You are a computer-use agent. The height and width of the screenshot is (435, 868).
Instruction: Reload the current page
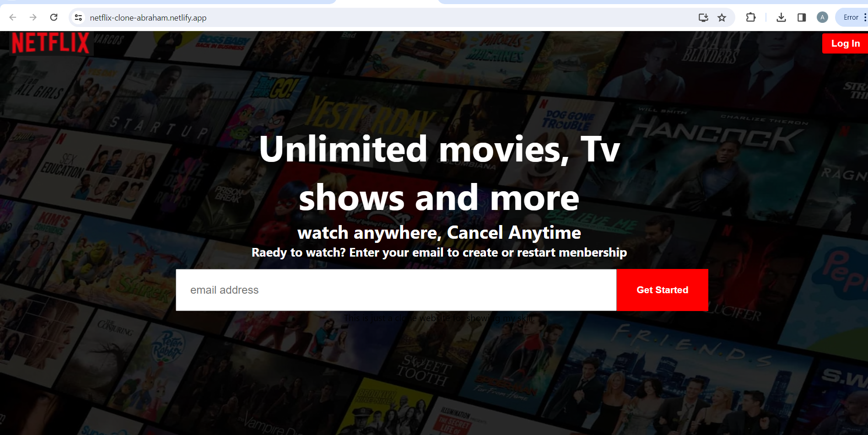(x=54, y=17)
